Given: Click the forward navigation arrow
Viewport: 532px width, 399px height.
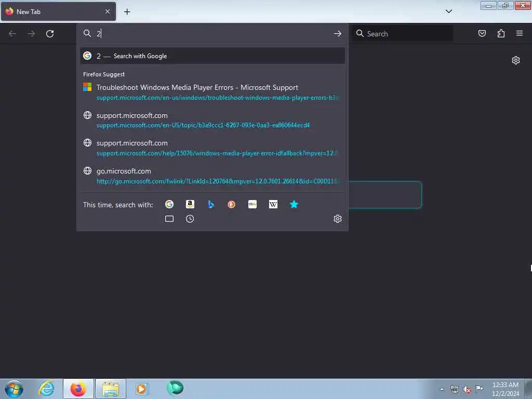Looking at the screenshot, I should tap(31, 34).
